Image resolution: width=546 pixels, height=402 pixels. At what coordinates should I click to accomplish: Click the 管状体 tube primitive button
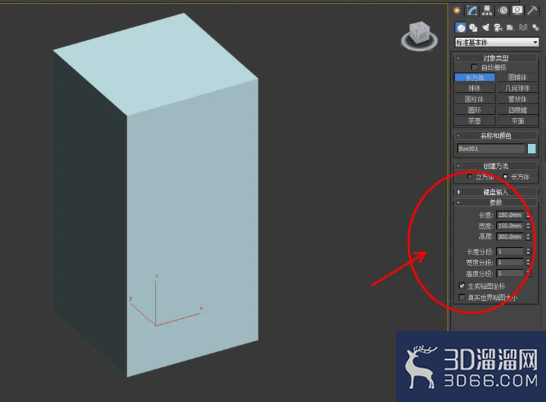point(517,99)
